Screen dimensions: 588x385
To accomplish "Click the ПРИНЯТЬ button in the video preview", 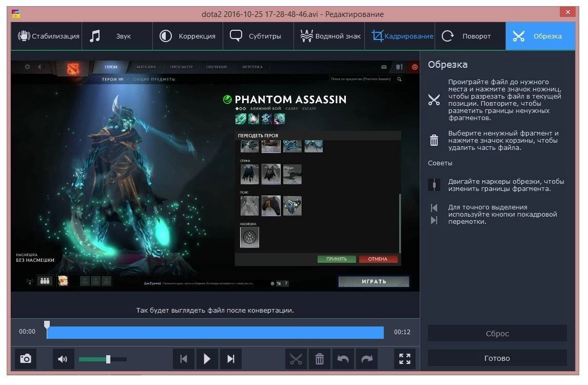I will tap(337, 259).
